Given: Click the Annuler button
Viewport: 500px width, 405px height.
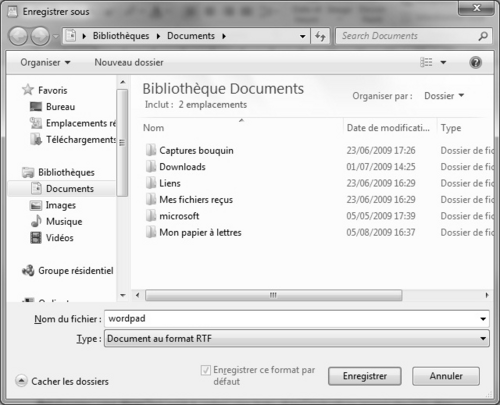Looking at the screenshot, I should pos(446,376).
